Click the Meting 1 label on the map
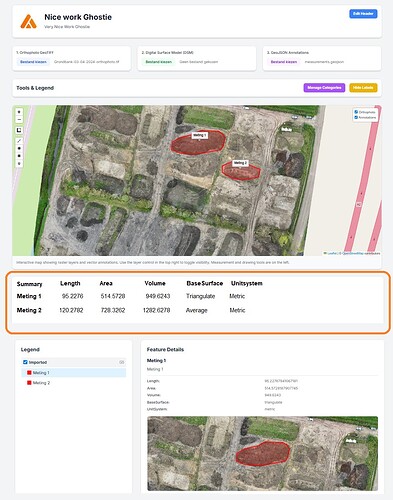This screenshot has width=393, height=500. (x=200, y=135)
